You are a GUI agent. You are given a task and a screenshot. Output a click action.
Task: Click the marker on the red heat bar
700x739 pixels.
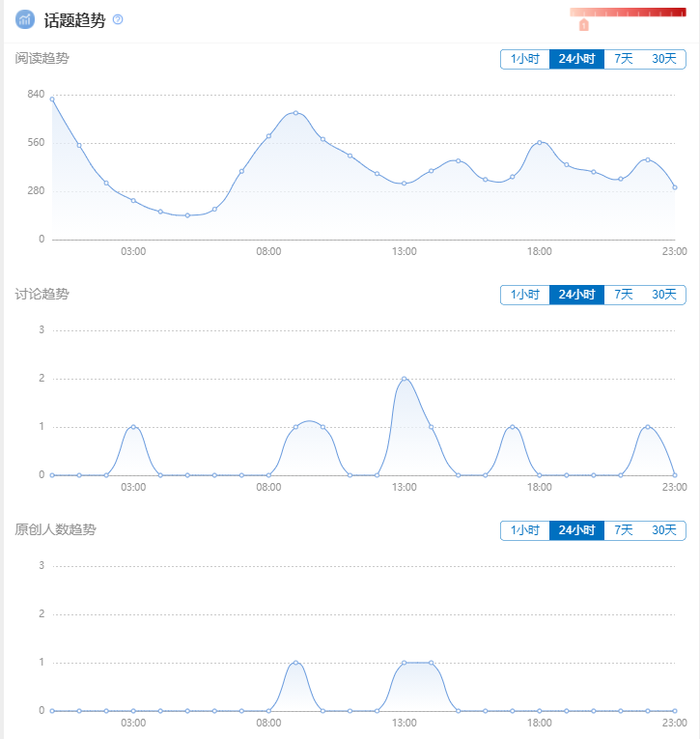pyautogui.click(x=583, y=24)
